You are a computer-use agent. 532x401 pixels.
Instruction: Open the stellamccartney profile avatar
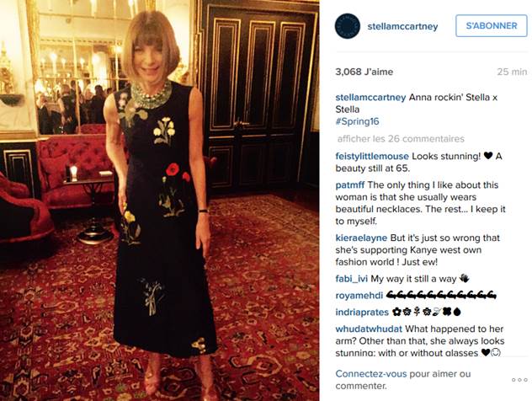347,26
